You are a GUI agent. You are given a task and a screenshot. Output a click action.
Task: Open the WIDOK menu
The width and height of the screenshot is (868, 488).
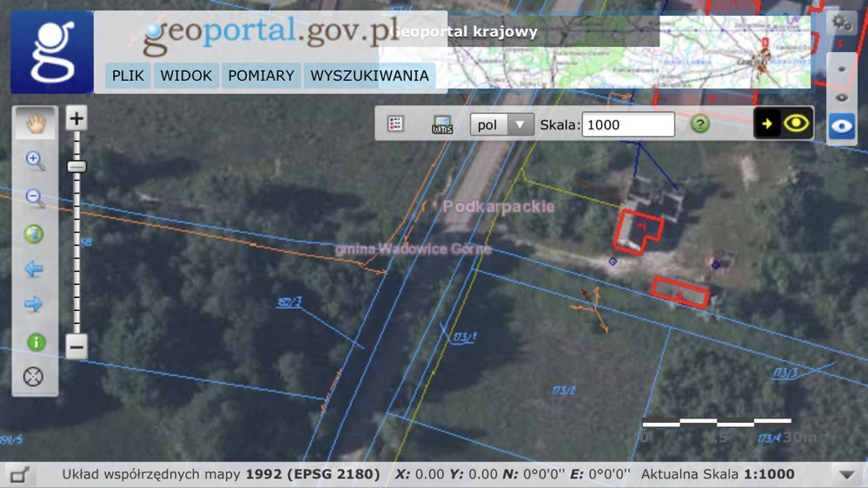(x=186, y=76)
